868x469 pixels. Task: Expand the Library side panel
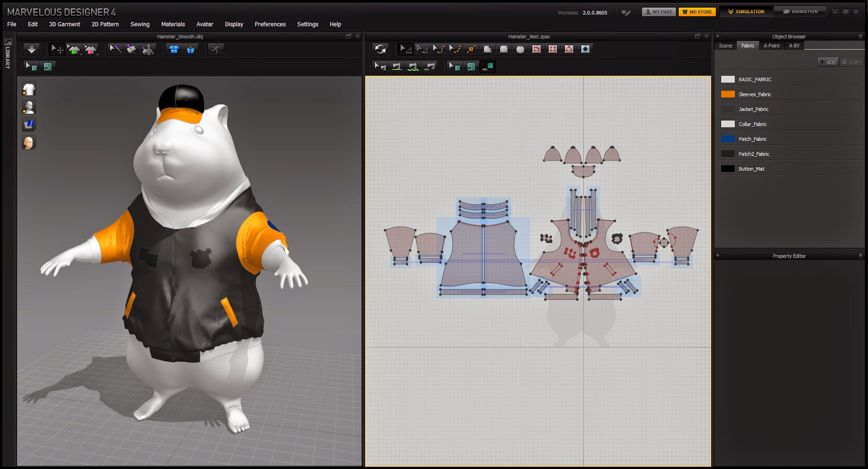(8, 54)
